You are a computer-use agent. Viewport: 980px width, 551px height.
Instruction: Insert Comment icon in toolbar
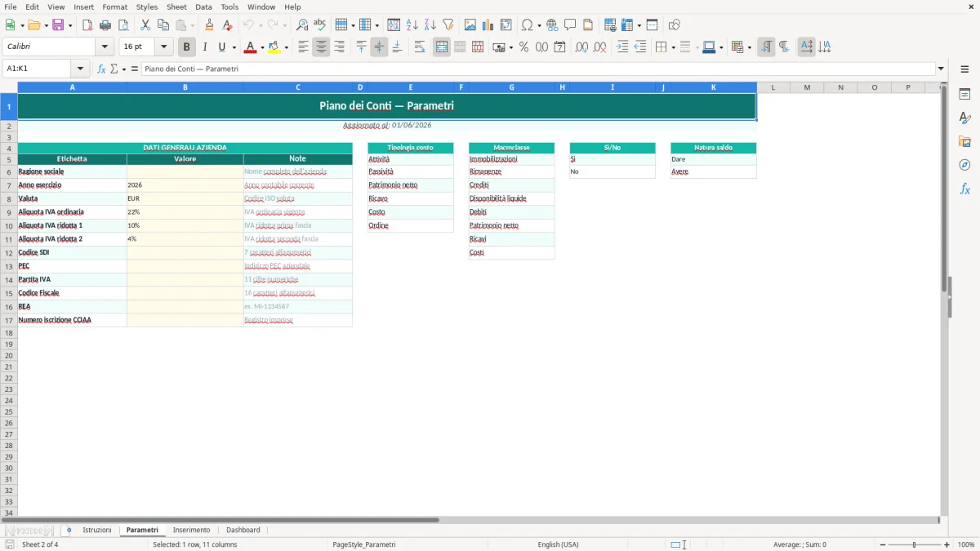[570, 25]
